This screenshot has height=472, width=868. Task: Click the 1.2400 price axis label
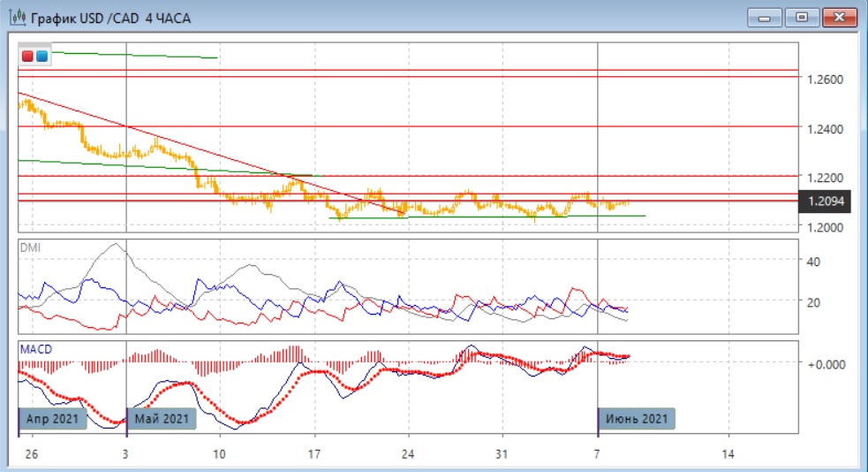coord(826,129)
